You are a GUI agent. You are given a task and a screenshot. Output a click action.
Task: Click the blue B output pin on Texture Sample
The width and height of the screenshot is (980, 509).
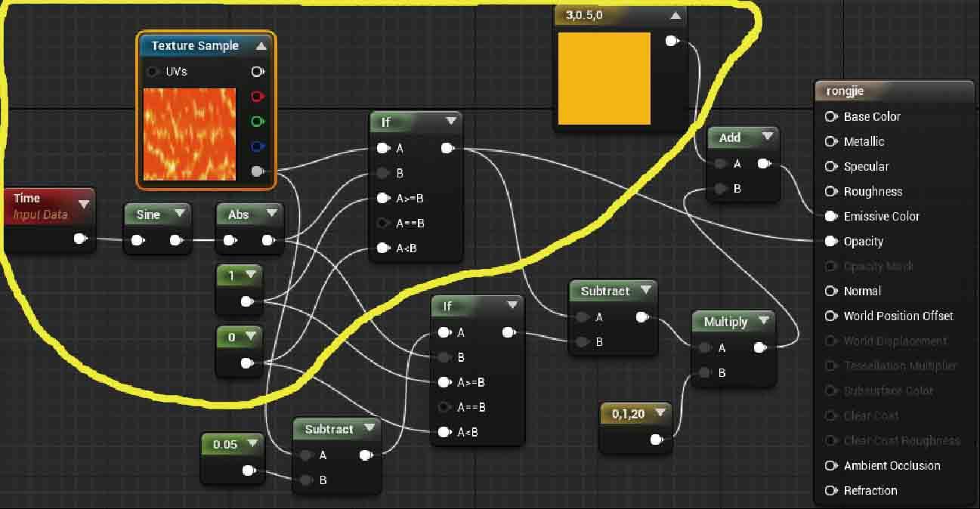pos(258,147)
